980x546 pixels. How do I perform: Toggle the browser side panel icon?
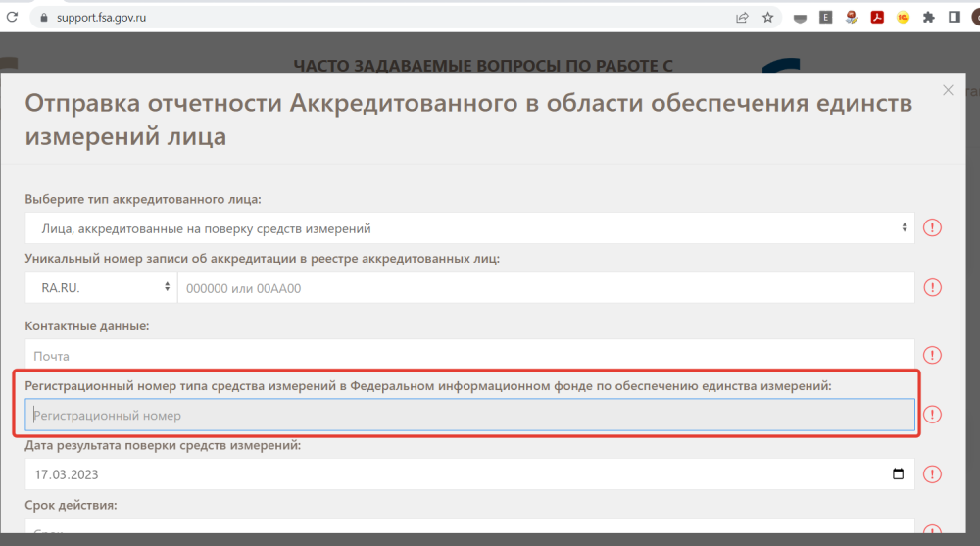[x=954, y=18]
